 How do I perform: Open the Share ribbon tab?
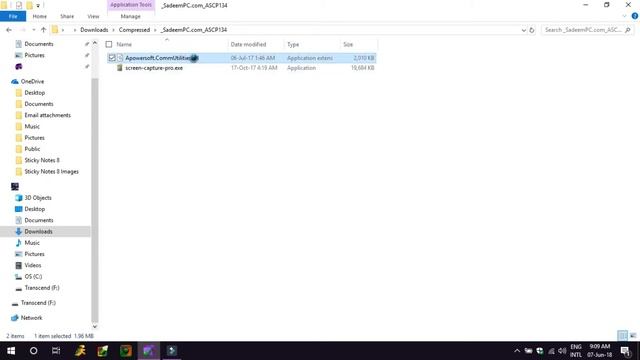(67, 16)
